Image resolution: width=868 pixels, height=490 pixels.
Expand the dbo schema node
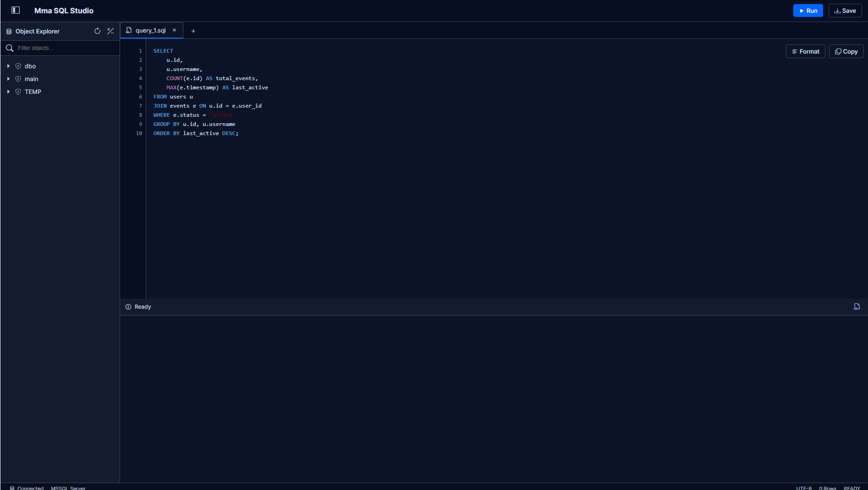[x=8, y=66]
